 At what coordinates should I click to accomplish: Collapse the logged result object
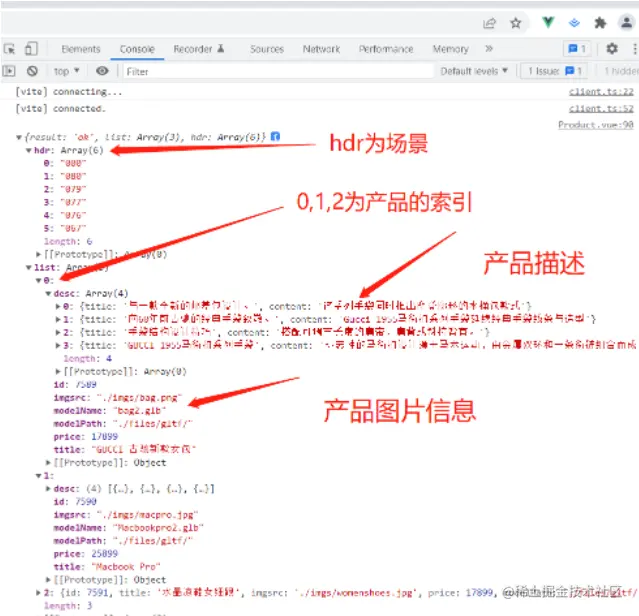pyautogui.click(x=19, y=137)
